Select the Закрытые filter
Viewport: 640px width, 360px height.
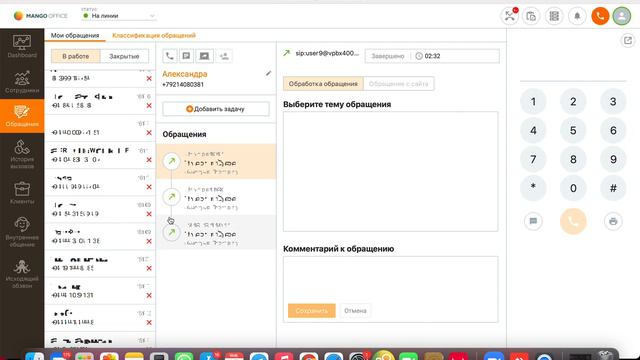click(x=124, y=56)
